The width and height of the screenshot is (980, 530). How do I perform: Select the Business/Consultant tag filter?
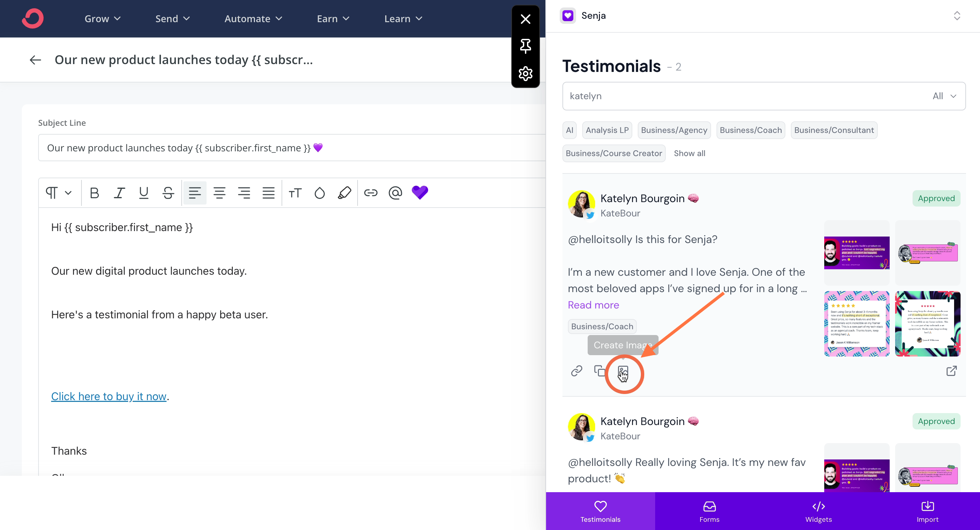(x=834, y=130)
